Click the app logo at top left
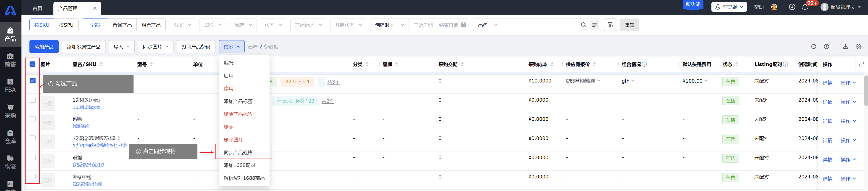Viewport: 868px width, 191px height. [10, 11]
